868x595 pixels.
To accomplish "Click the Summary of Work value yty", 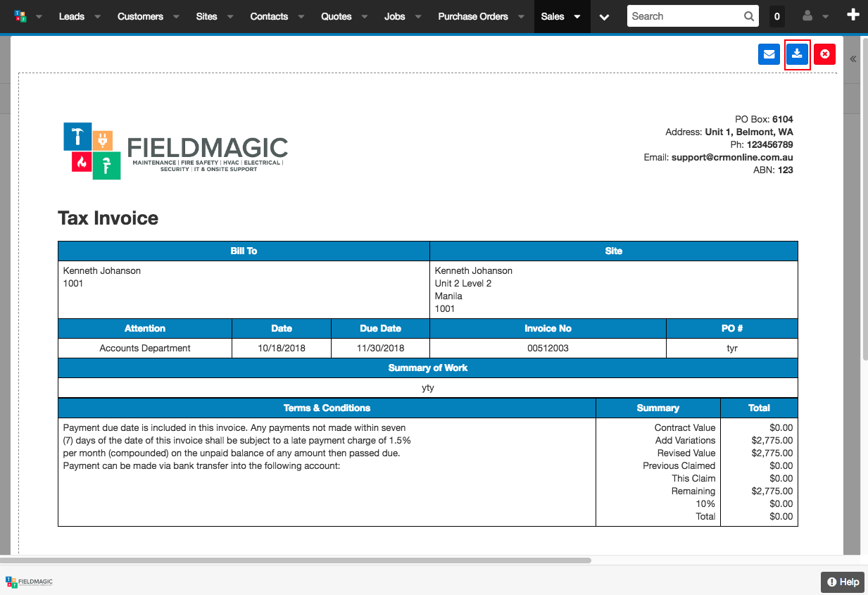I will coord(428,387).
